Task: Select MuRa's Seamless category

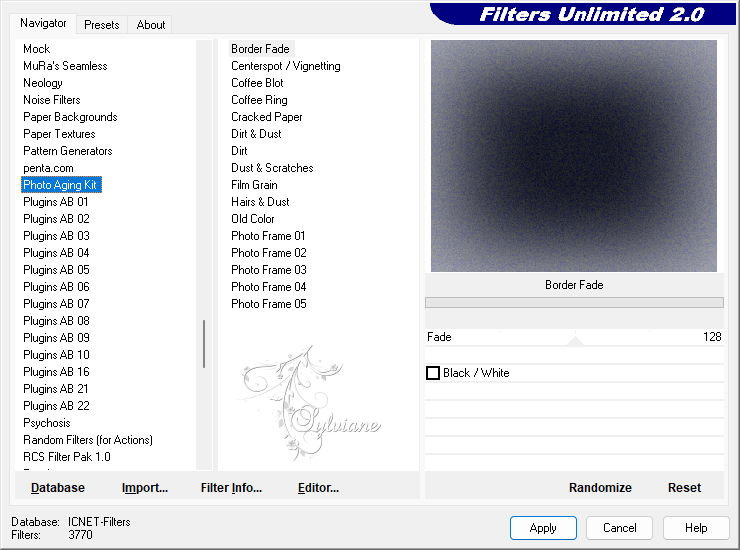Action: 65,66
